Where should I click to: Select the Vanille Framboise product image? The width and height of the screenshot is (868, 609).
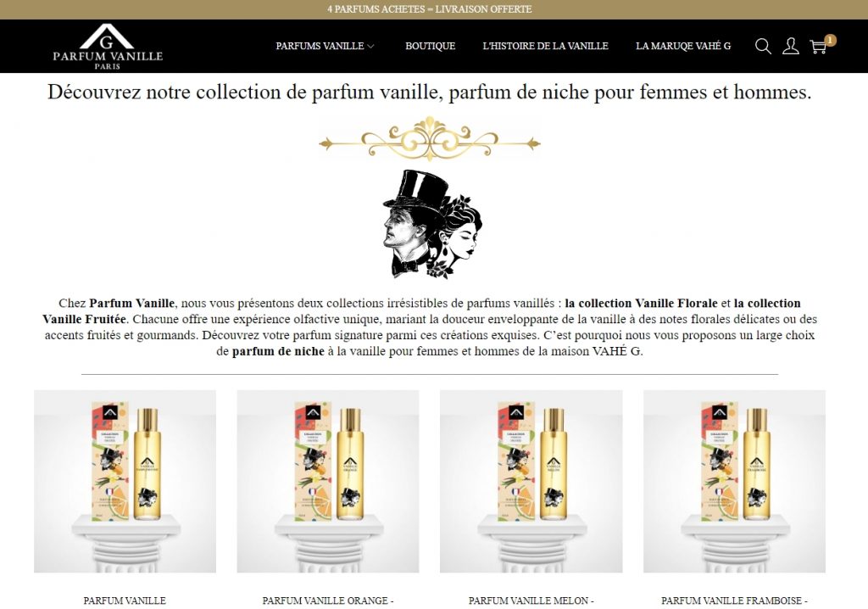pyautogui.click(x=734, y=482)
